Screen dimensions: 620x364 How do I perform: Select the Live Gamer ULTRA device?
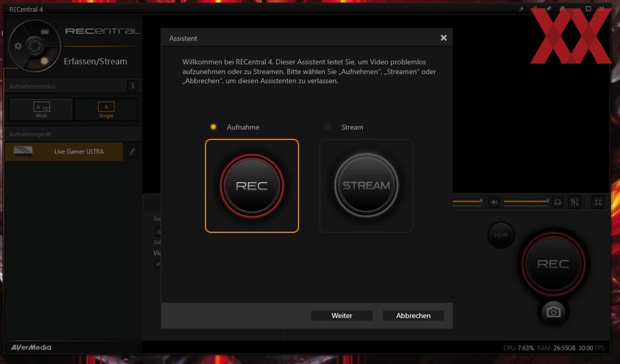[x=64, y=151]
